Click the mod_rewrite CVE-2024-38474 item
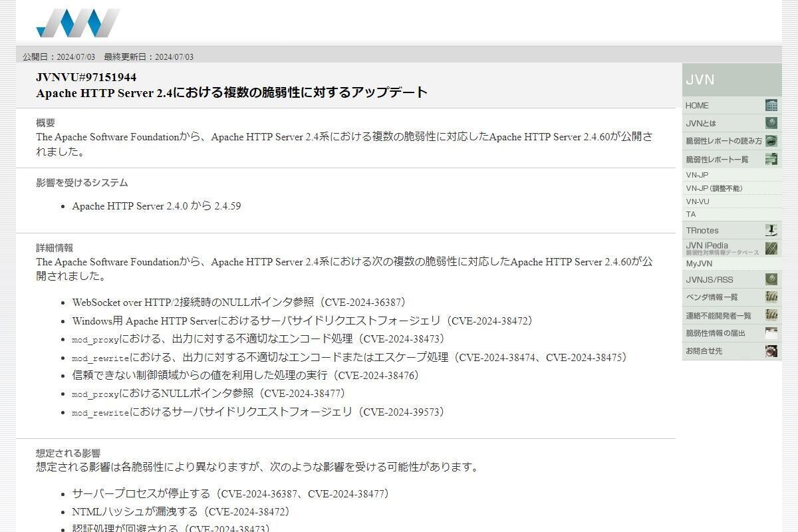 (350, 358)
